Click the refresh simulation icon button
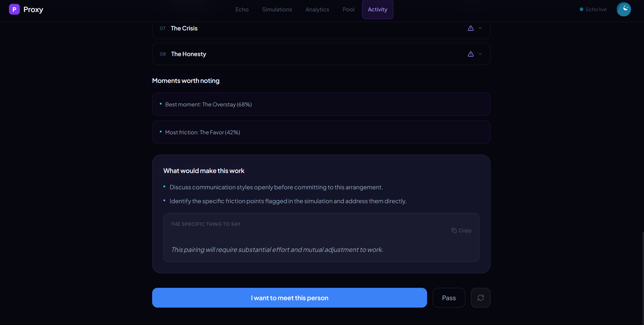The height and width of the screenshot is (325, 644). tap(480, 298)
